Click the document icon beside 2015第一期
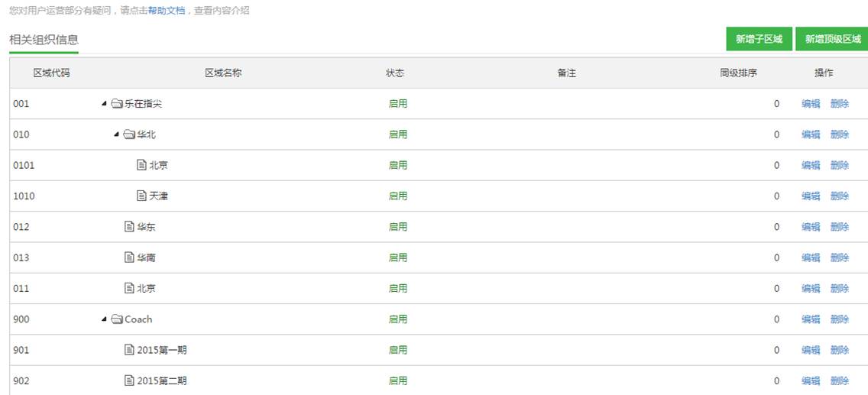 (129, 350)
